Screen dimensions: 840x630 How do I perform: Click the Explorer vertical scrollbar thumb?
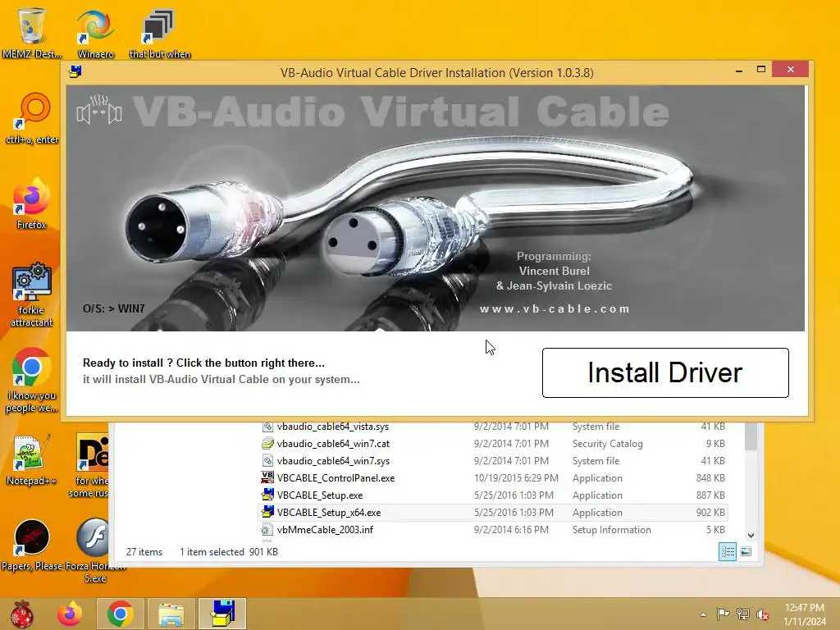pos(751,436)
